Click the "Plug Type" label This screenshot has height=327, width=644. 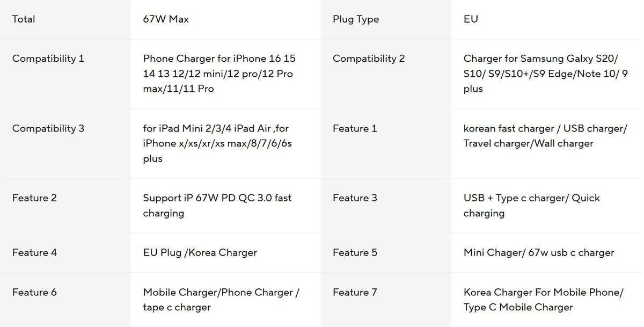click(x=356, y=19)
